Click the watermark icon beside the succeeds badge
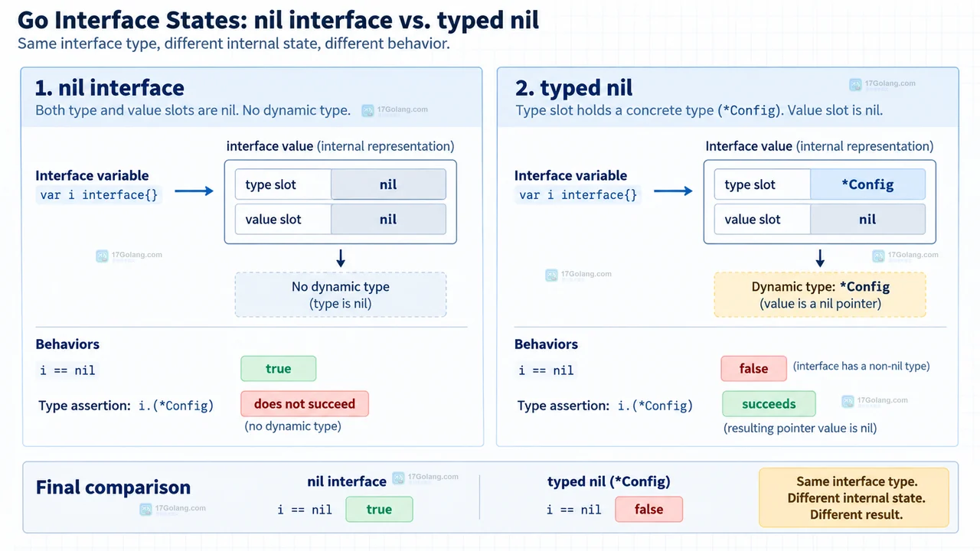Image resolution: width=980 pixels, height=551 pixels. 848,401
